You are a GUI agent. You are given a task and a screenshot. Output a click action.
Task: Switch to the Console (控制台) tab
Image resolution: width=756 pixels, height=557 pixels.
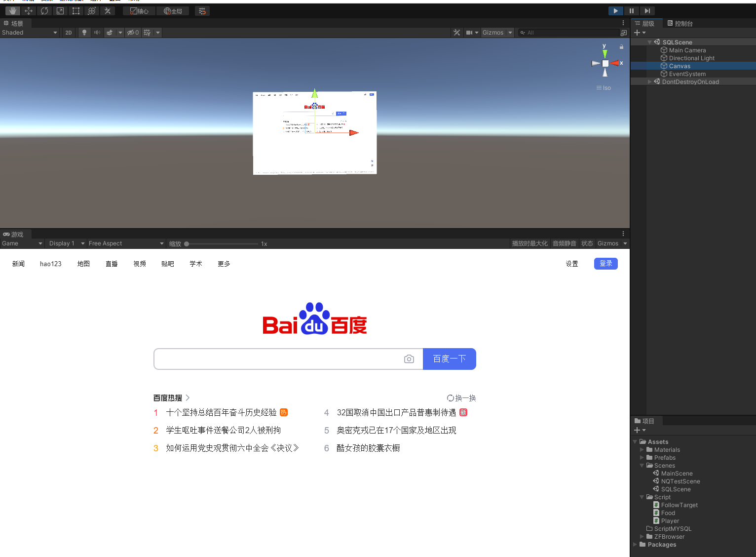(680, 23)
